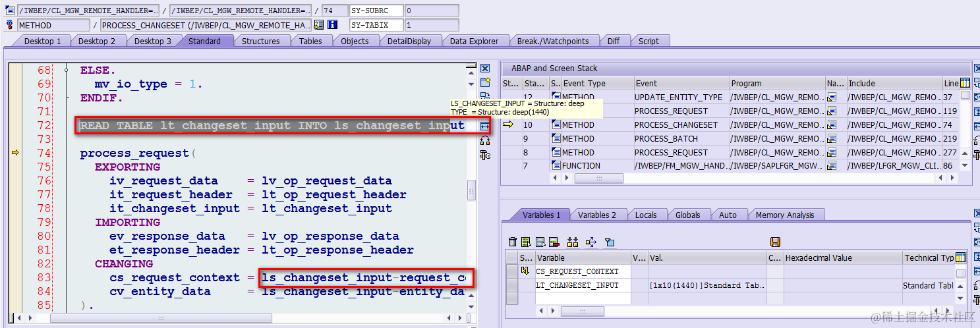Switch to Desktop 1 tab

pyautogui.click(x=42, y=41)
